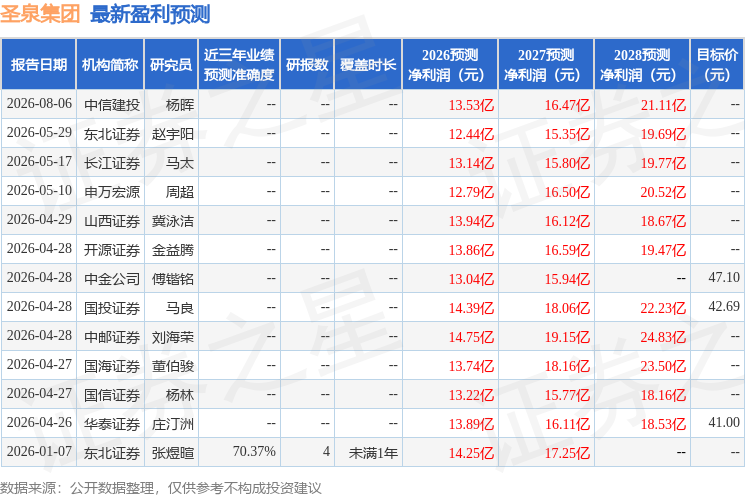This screenshot has width=745, height=497.
Task: Click the 研报数 column header
Action: 307,65
